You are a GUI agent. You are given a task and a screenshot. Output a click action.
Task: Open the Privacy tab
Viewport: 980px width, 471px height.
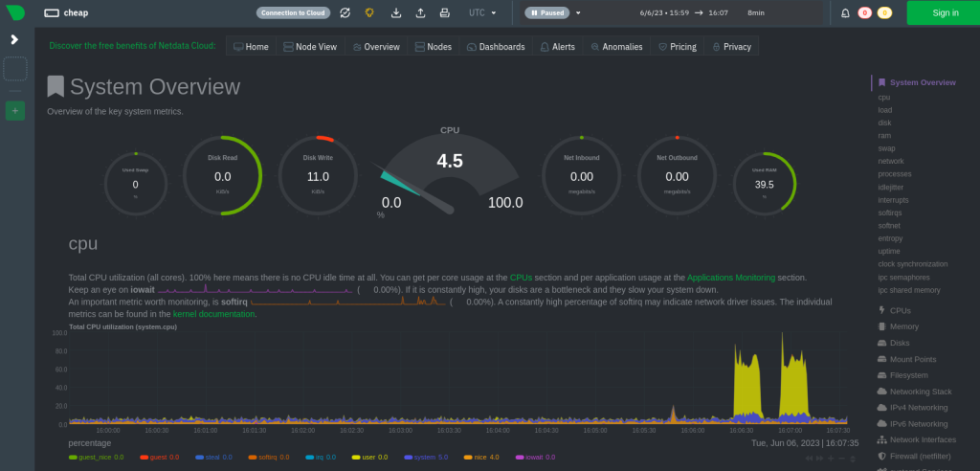731,46
